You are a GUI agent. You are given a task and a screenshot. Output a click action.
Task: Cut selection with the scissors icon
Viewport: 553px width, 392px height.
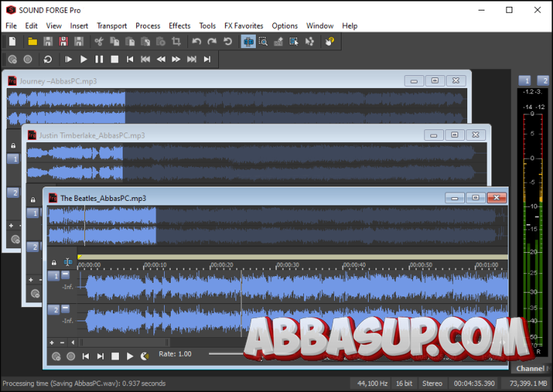99,41
